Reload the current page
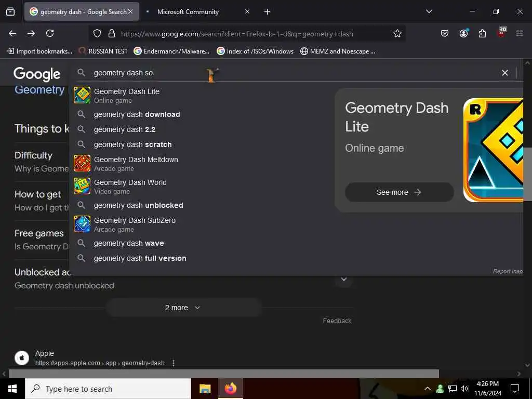This screenshot has height=399, width=532. click(x=50, y=33)
